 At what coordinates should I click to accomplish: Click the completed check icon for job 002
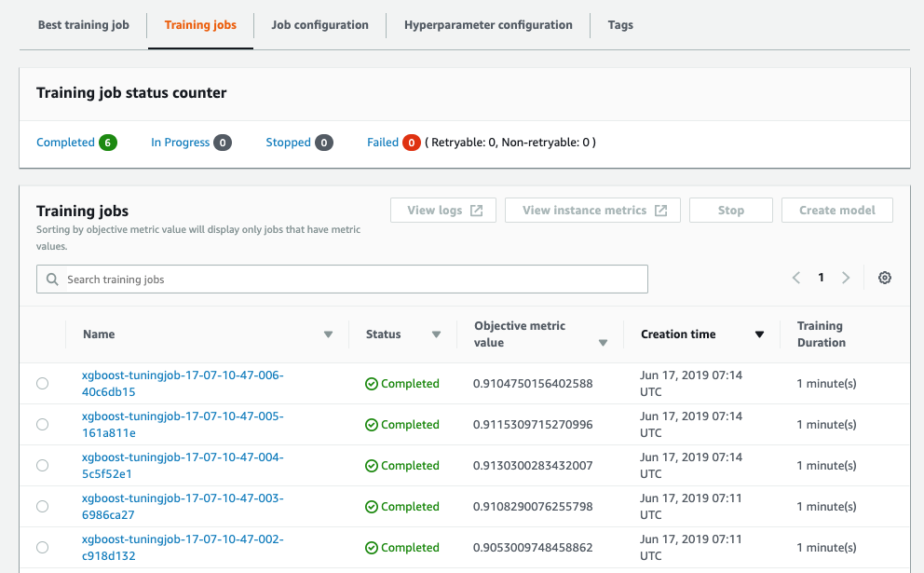pyautogui.click(x=372, y=548)
